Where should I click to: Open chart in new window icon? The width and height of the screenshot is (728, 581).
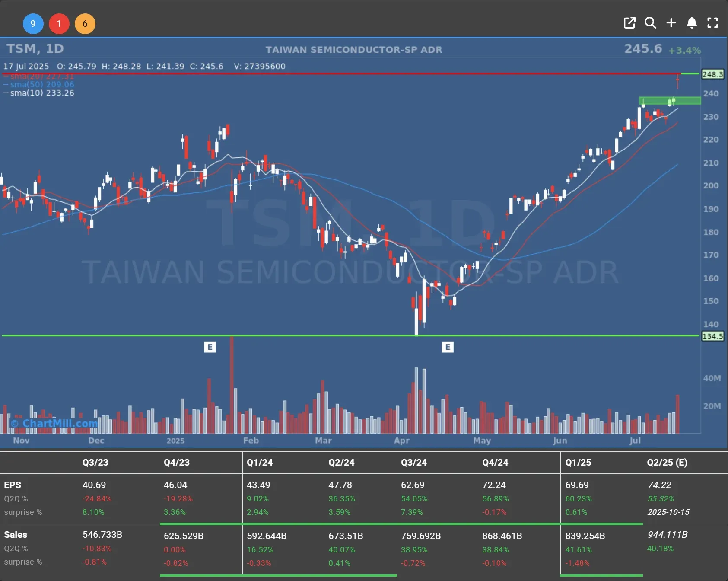(629, 23)
